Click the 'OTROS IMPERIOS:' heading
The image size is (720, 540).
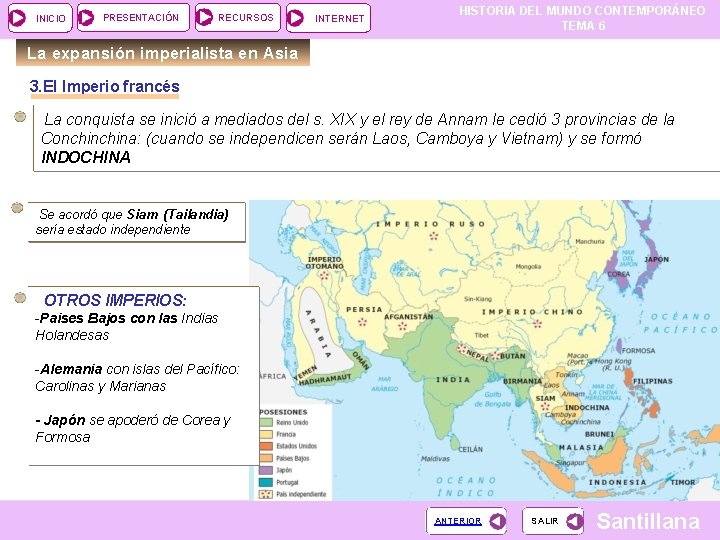pyautogui.click(x=115, y=300)
